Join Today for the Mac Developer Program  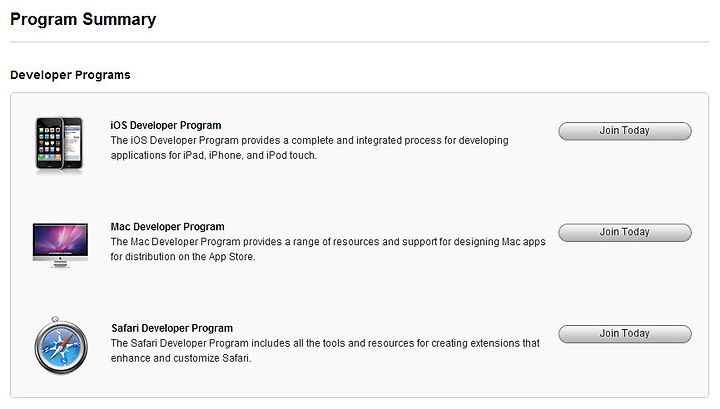coord(625,232)
